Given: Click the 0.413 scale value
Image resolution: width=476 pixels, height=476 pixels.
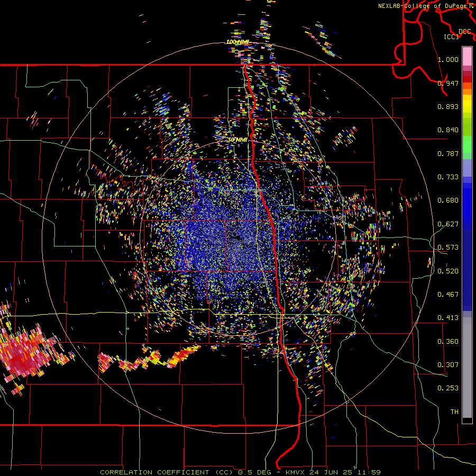Looking at the screenshot, I should click(x=448, y=318).
